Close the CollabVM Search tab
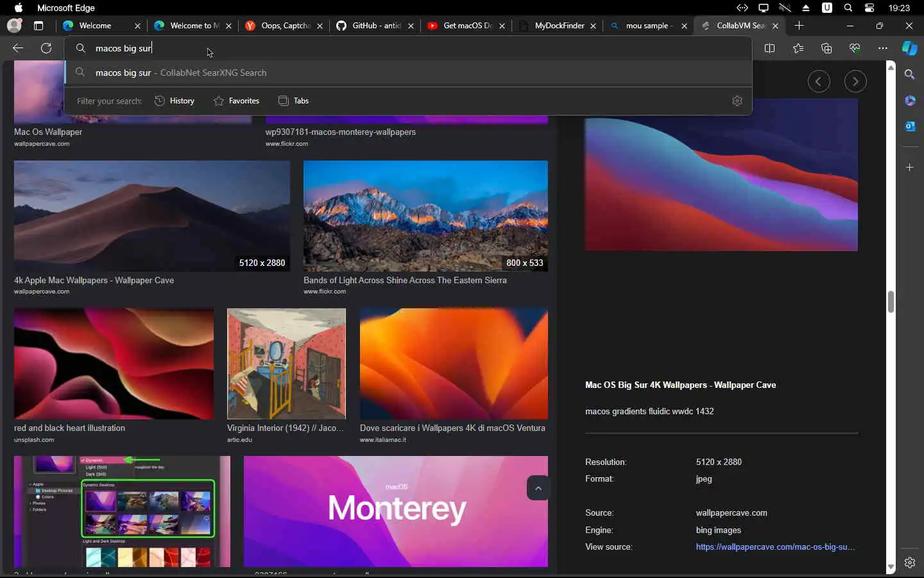The height and width of the screenshot is (578, 924). (x=775, y=26)
